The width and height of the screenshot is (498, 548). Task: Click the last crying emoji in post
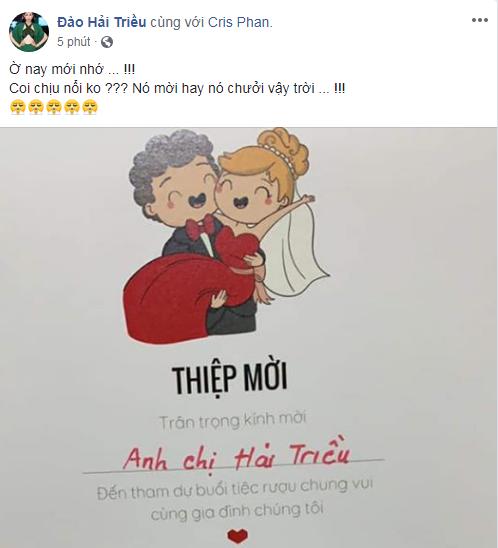[x=90, y=107]
